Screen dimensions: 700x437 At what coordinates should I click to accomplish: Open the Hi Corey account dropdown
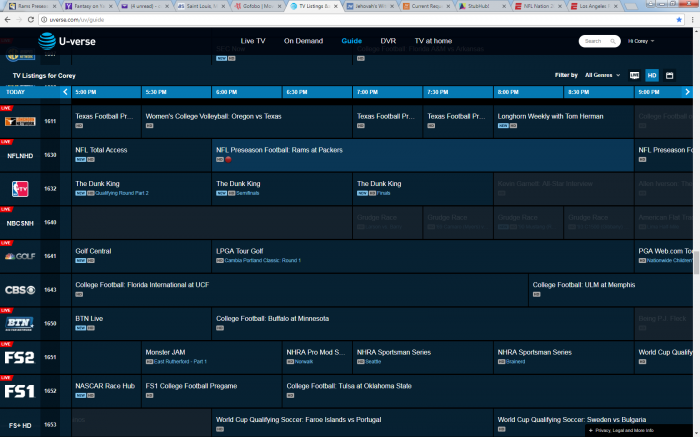point(641,41)
